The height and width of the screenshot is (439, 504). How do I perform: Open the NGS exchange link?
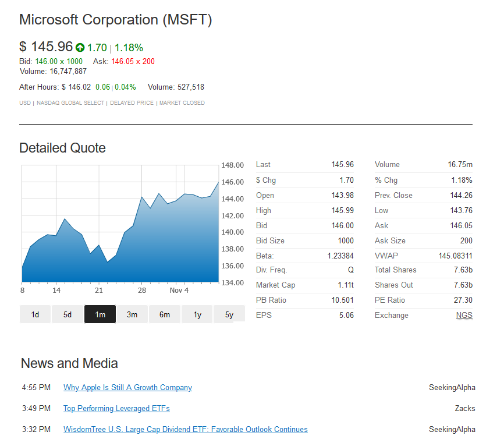tap(464, 316)
